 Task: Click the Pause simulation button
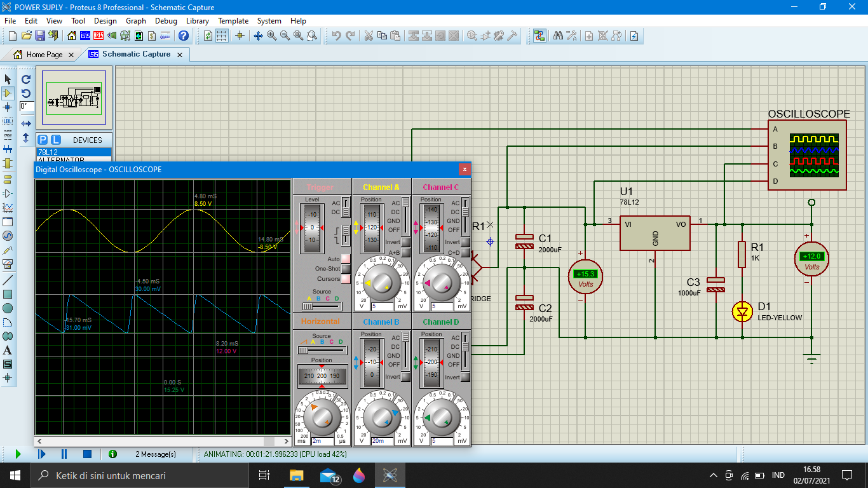[64, 454]
